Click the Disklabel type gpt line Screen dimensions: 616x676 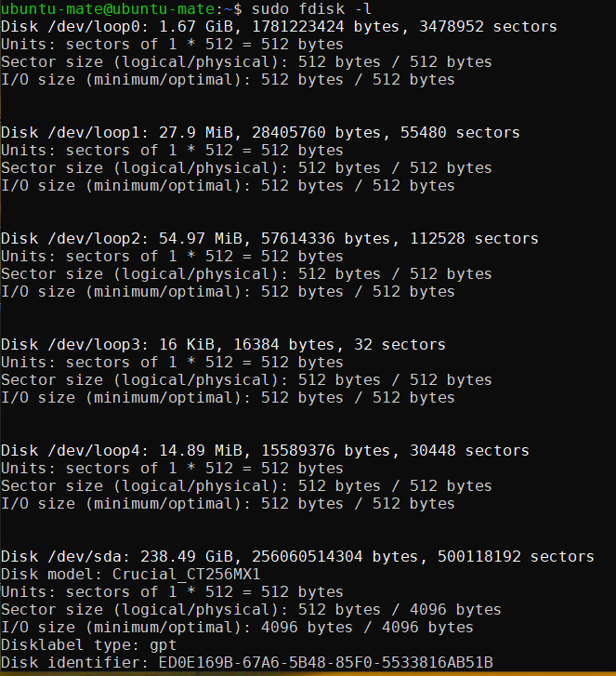[x=89, y=645]
